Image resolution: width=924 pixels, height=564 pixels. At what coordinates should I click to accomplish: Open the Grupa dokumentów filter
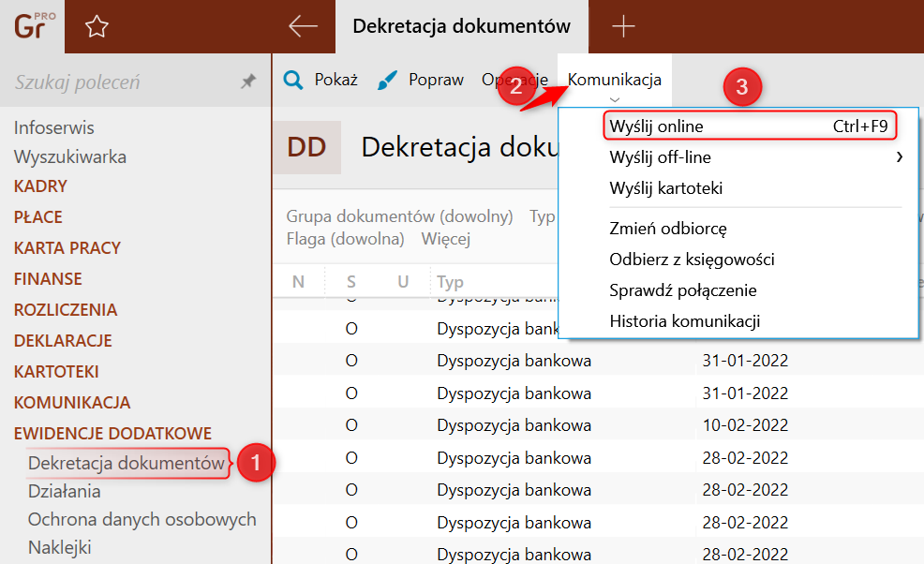399,216
